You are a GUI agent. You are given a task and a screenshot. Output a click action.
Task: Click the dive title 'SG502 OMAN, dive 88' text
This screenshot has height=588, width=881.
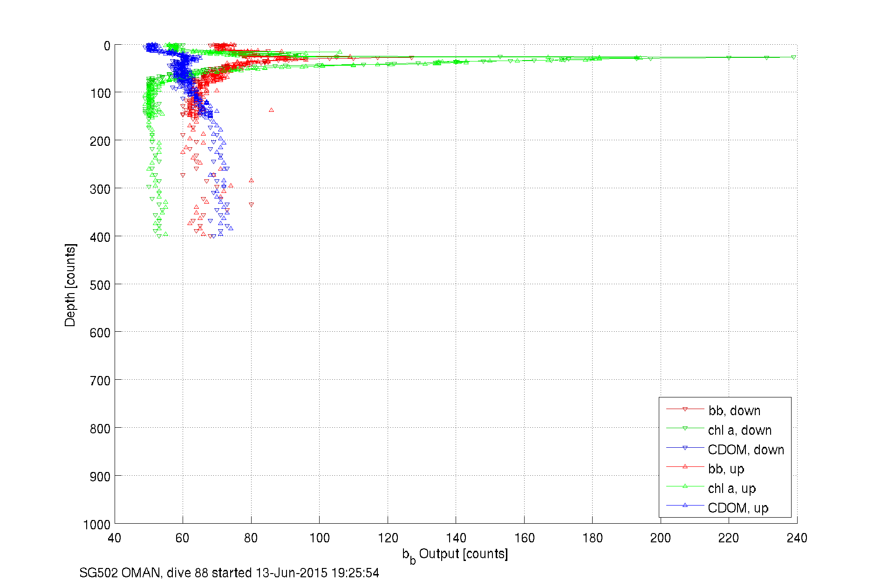coord(143,573)
